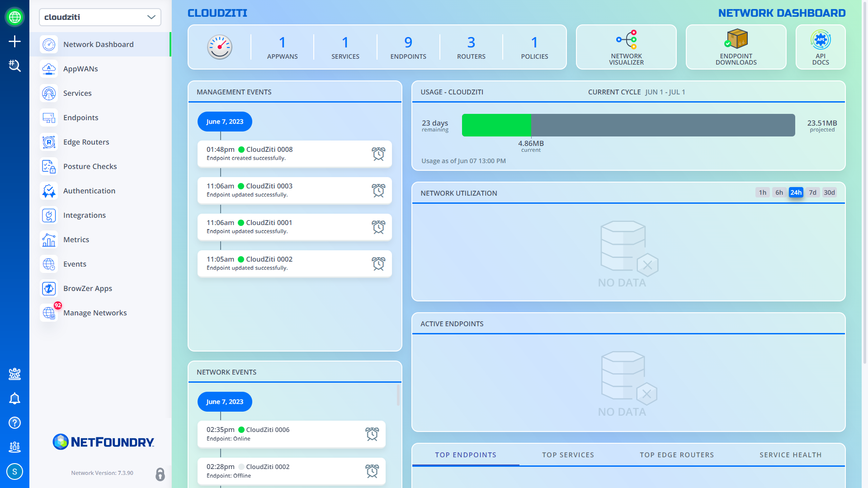Open Edge Routers in sidebar
This screenshot has width=868, height=488.
pos(100,142)
